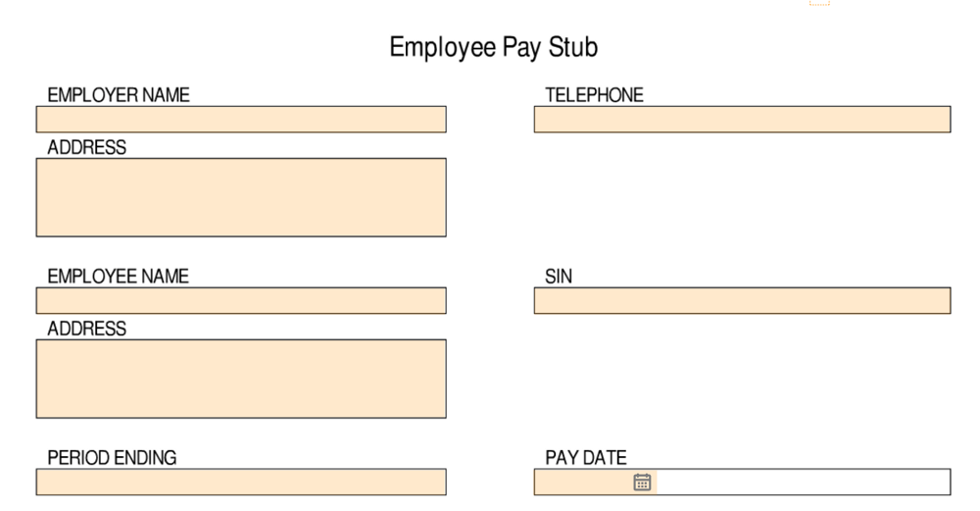Click the Employee Name input field
Image resolution: width=980 pixels, height=511 pixels.
[241, 301]
